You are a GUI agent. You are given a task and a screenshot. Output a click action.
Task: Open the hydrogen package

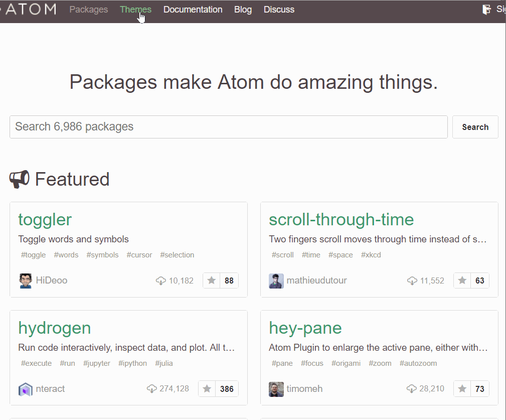55,328
